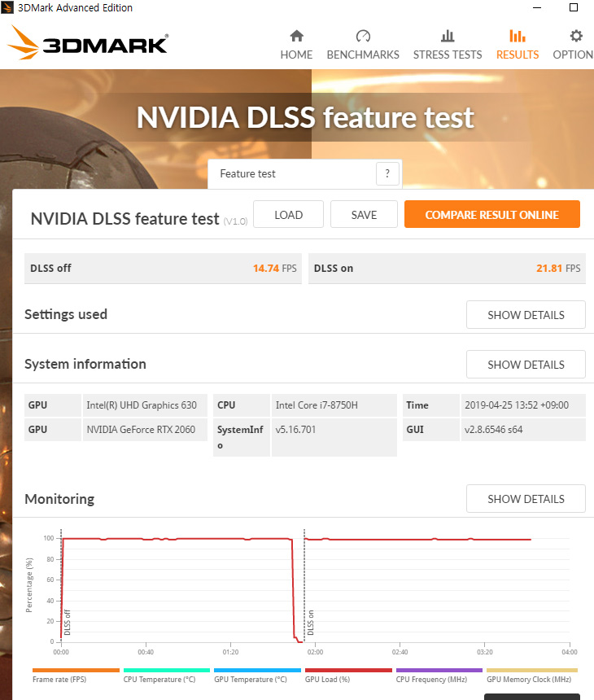This screenshot has height=700, width=594.
Task: Toggle GPU Load (%) legend item
Action: click(x=348, y=676)
